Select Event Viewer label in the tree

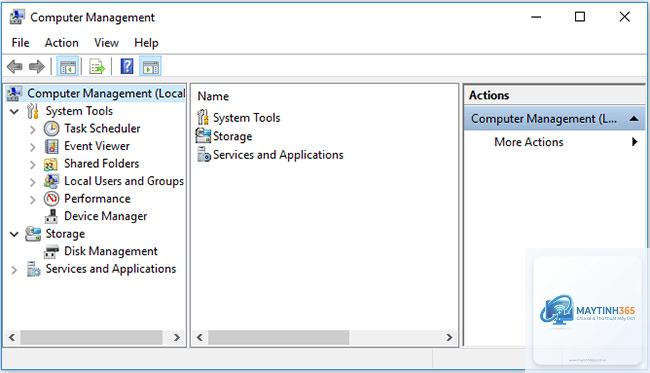[x=97, y=146]
